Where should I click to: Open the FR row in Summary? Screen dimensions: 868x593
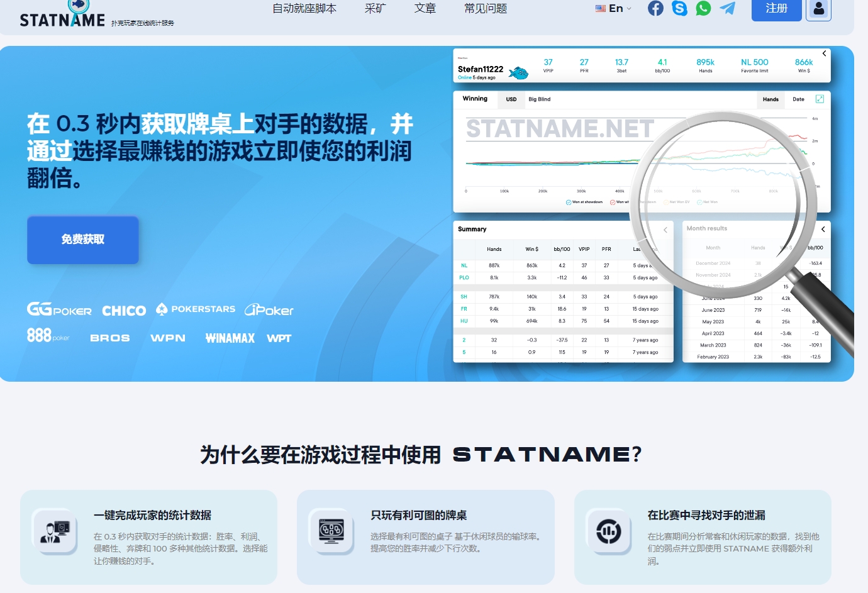click(x=563, y=309)
